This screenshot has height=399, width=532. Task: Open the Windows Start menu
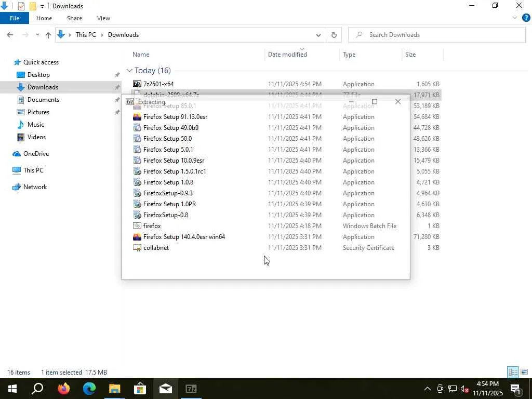point(12,389)
